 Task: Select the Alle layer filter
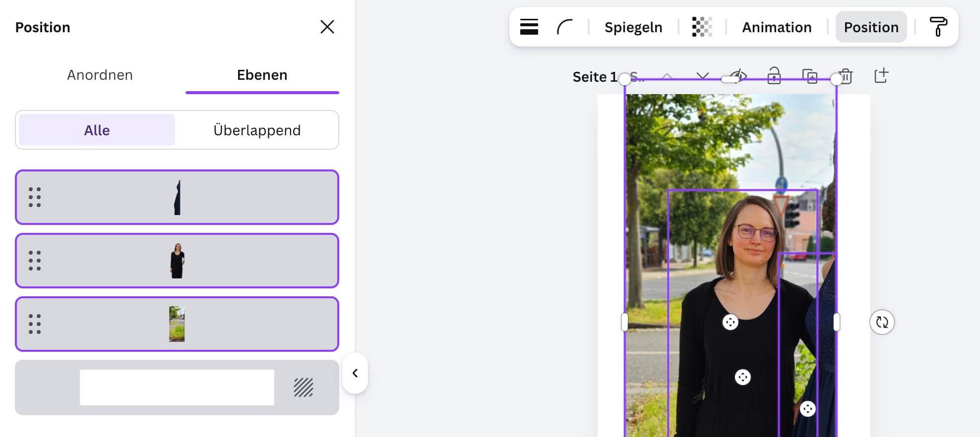click(97, 130)
